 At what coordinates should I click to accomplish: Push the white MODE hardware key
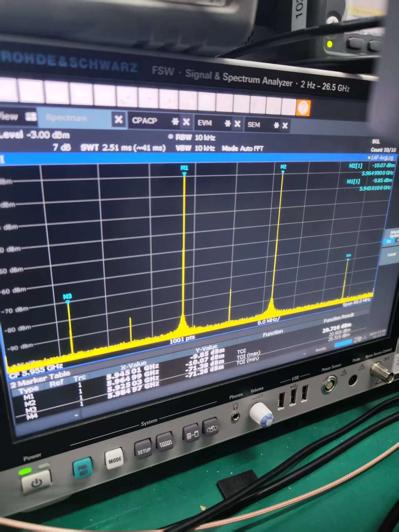(x=114, y=459)
